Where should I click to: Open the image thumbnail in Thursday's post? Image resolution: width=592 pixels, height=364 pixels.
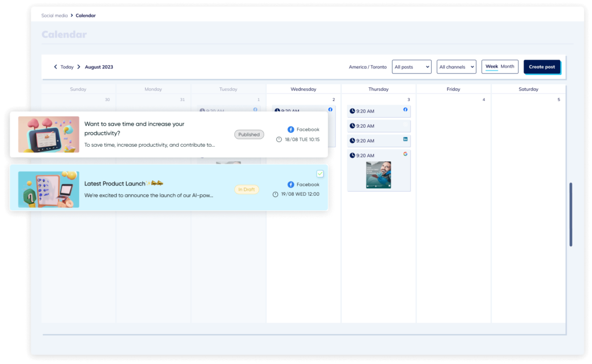click(x=379, y=174)
